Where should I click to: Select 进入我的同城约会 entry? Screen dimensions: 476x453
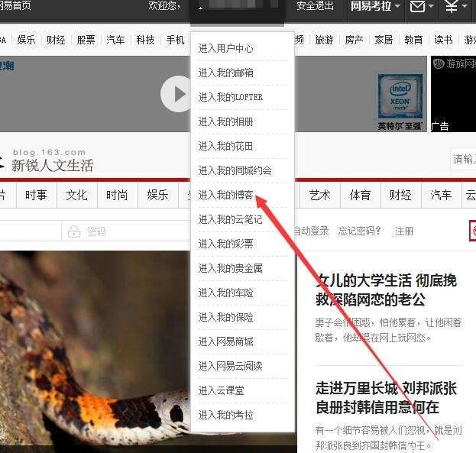(x=235, y=170)
